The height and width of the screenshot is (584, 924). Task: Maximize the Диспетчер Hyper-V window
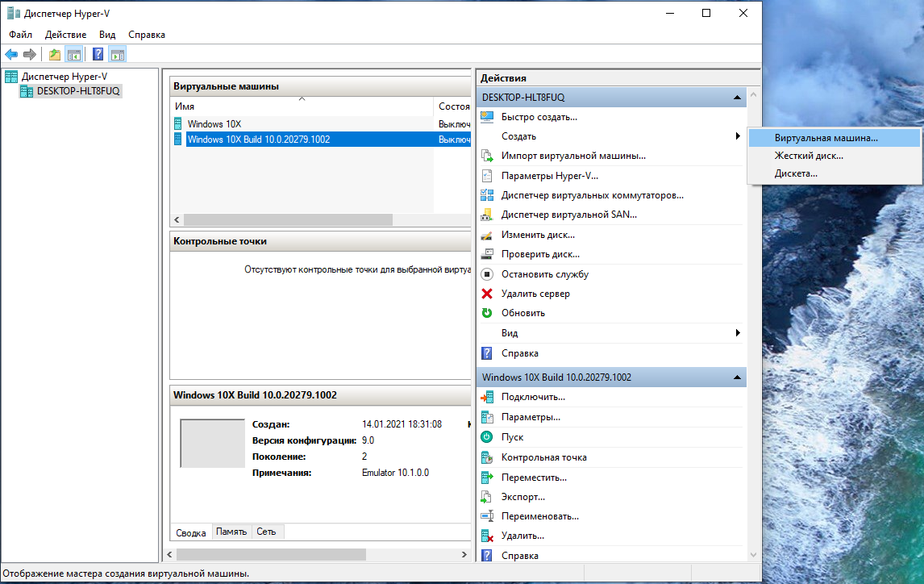coord(706,13)
